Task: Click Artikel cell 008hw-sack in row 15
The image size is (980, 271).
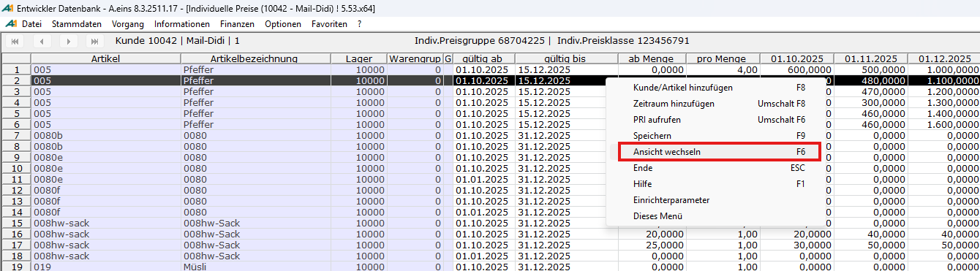Action: coord(105,223)
